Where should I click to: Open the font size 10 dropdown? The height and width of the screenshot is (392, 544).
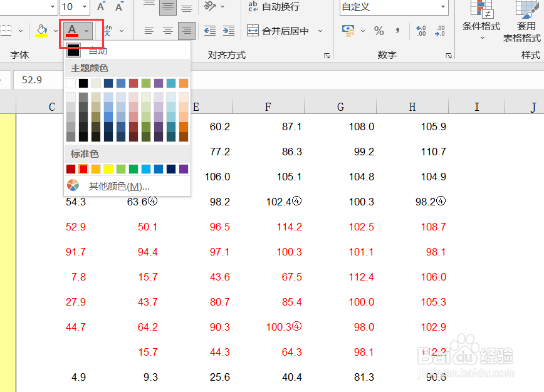85,7
